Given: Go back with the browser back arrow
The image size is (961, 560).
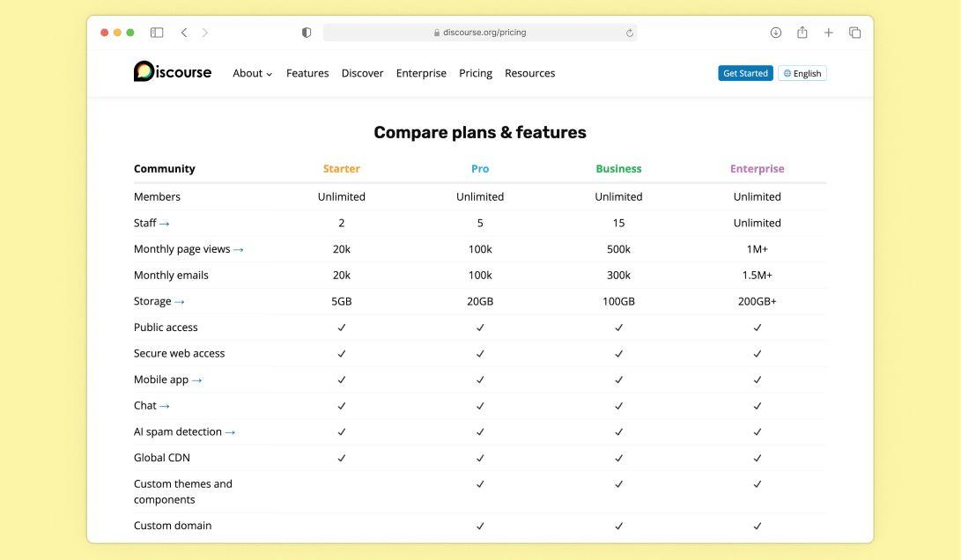Looking at the screenshot, I should [x=184, y=33].
